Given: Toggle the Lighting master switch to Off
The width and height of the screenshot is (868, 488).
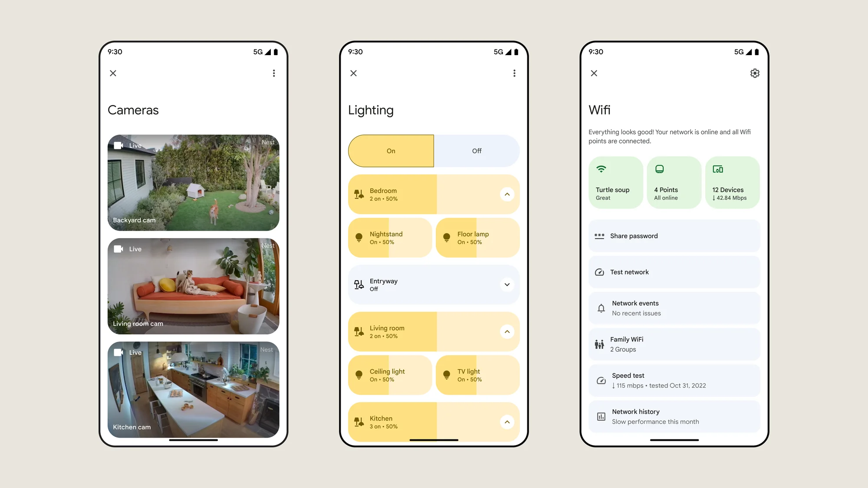Looking at the screenshot, I should click(x=477, y=150).
